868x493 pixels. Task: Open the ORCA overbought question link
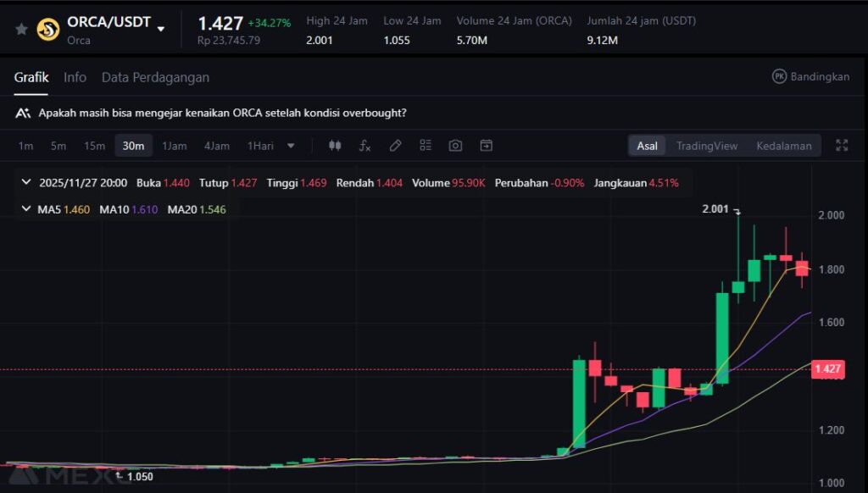point(221,113)
